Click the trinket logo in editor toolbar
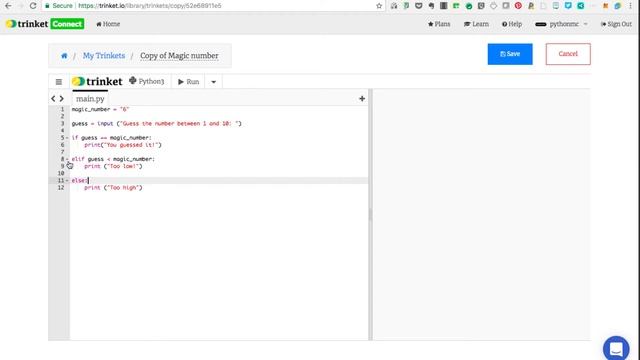Image resolution: width=640 pixels, height=360 pixels. coord(97,82)
